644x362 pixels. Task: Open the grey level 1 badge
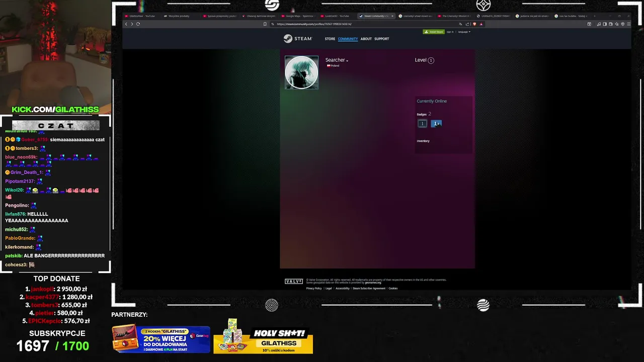423,124
